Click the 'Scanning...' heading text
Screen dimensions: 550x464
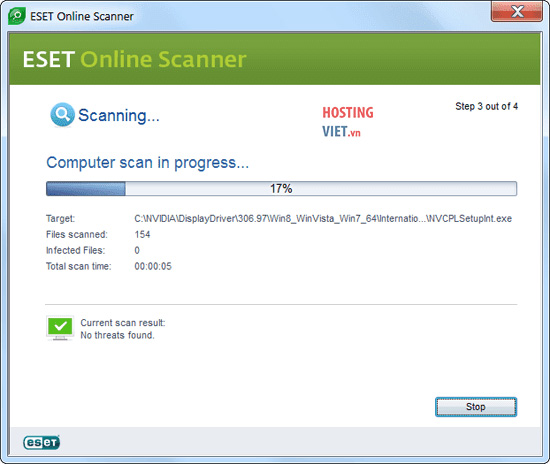pyautogui.click(x=119, y=115)
